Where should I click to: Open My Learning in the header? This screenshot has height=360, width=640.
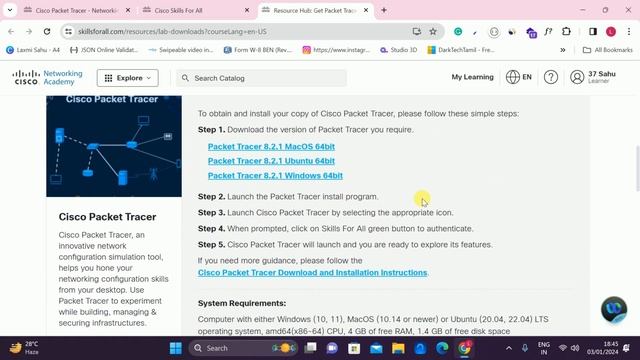click(472, 77)
